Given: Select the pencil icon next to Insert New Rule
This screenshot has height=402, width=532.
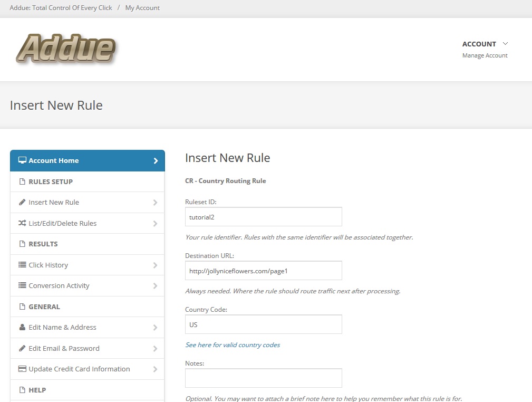Looking at the screenshot, I should pyautogui.click(x=21, y=202).
